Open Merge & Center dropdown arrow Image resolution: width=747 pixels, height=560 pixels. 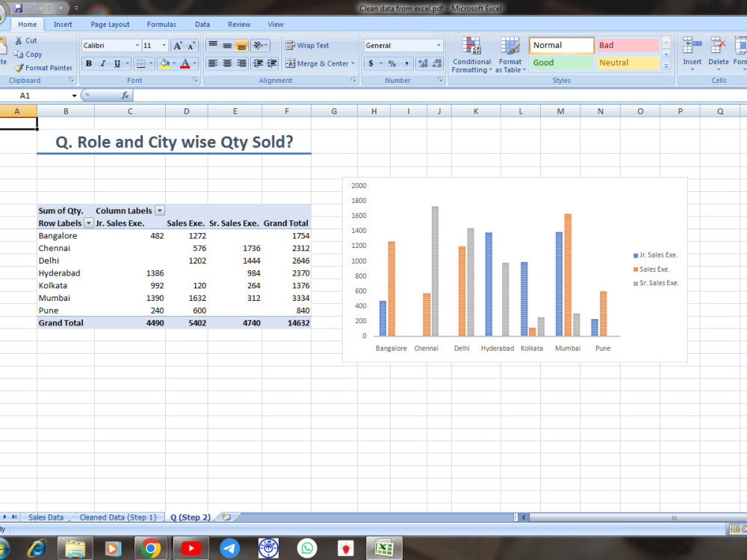coord(353,63)
